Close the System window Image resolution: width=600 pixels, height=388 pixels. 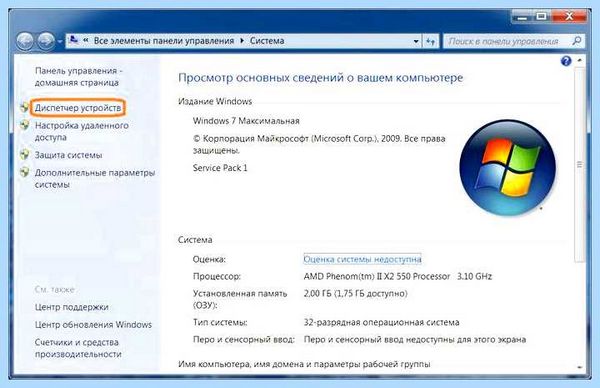(x=569, y=16)
